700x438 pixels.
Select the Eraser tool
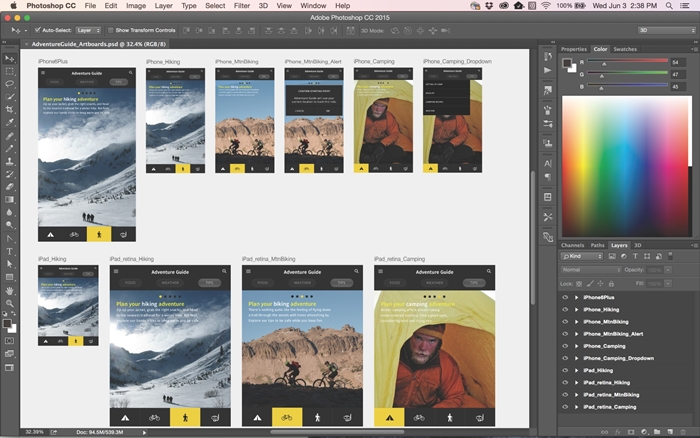tap(9, 187)
